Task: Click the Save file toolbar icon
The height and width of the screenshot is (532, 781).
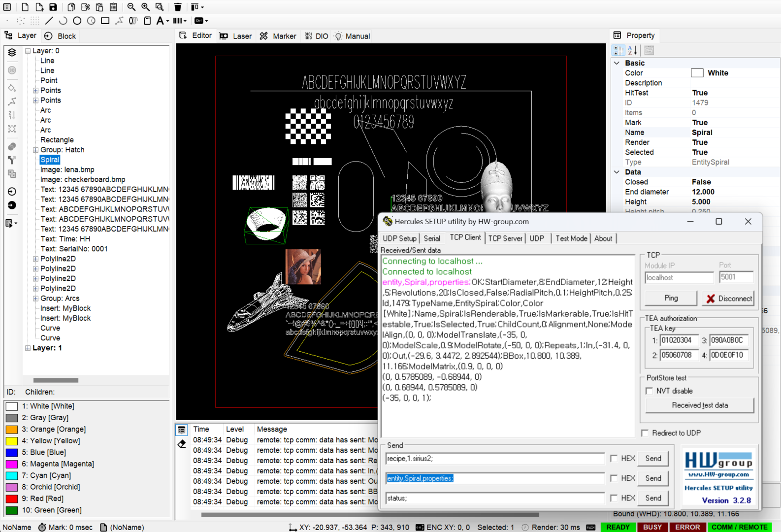Action: [x=53, y=7]
